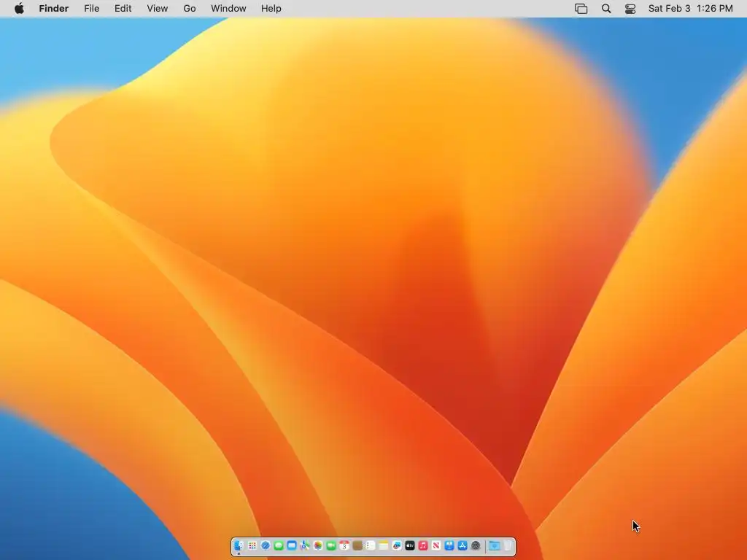Viewport: 747px width, 560px height.
Task: Open Calendar icon showing date 3
Action: 344,545
